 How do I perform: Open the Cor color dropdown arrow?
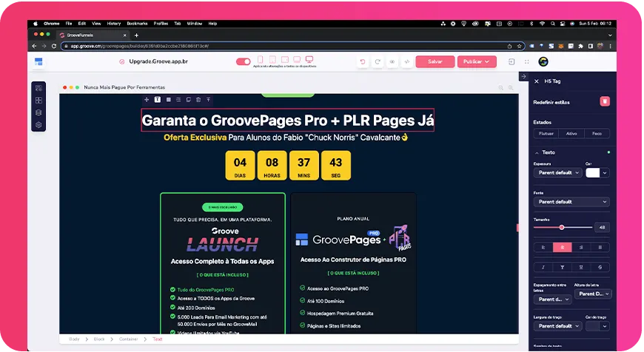pos(605,173)
